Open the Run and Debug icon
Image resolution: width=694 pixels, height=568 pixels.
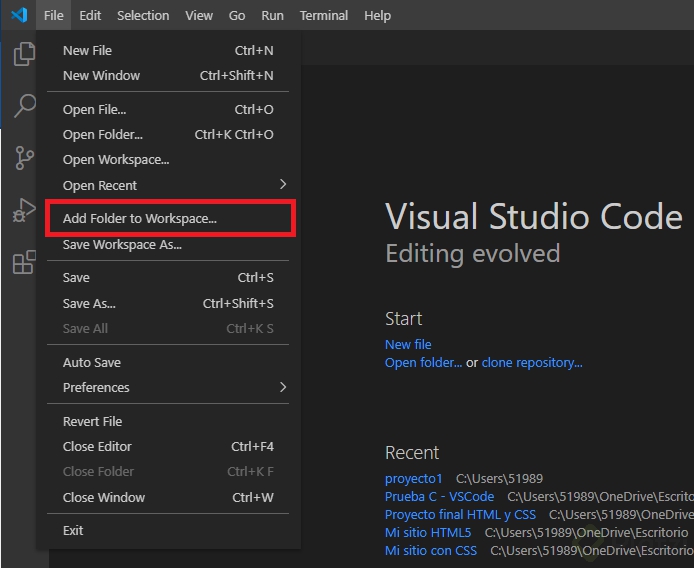pos(24,211)
